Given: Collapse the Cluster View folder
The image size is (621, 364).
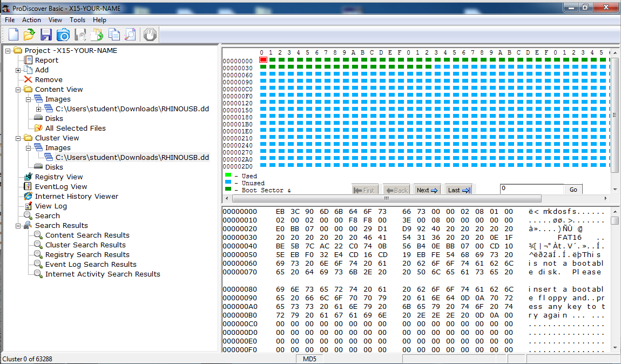Looking at the screenshot, I should point(18,138).
